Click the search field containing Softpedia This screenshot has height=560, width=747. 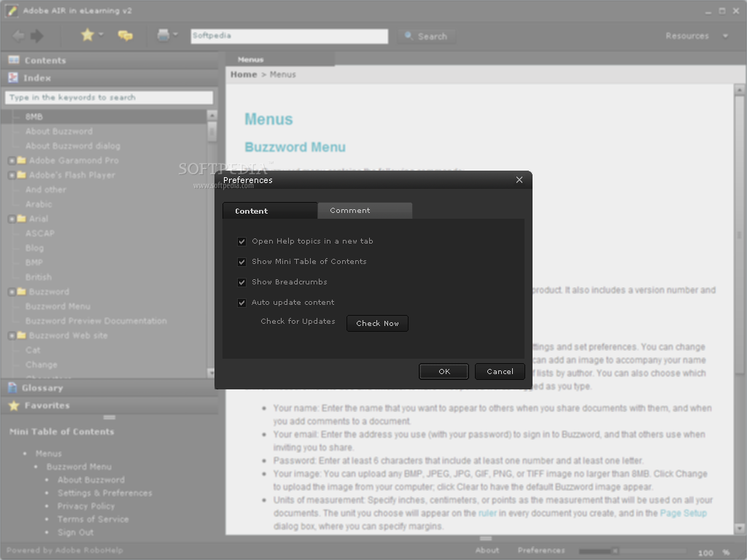(289, 36)
